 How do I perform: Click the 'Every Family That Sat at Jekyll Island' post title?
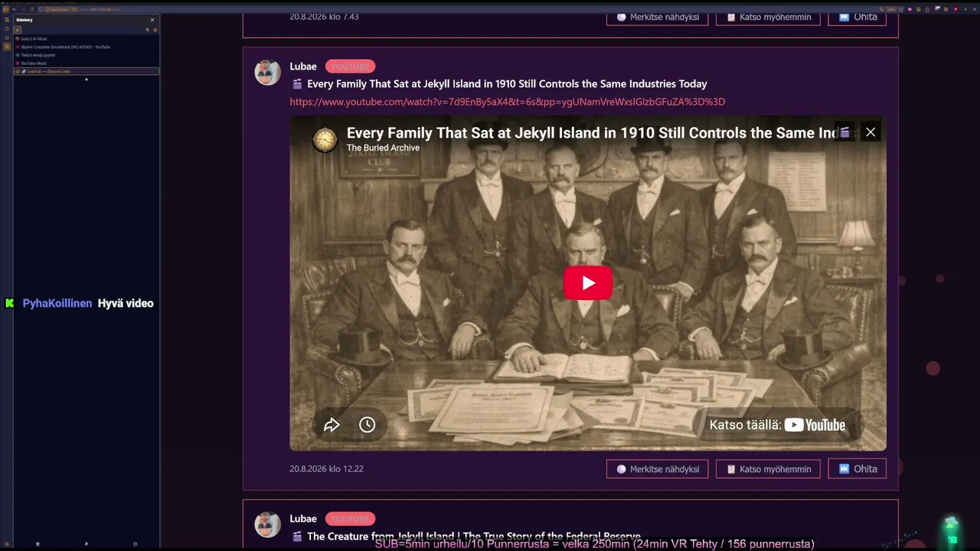(x=507, y=84)
